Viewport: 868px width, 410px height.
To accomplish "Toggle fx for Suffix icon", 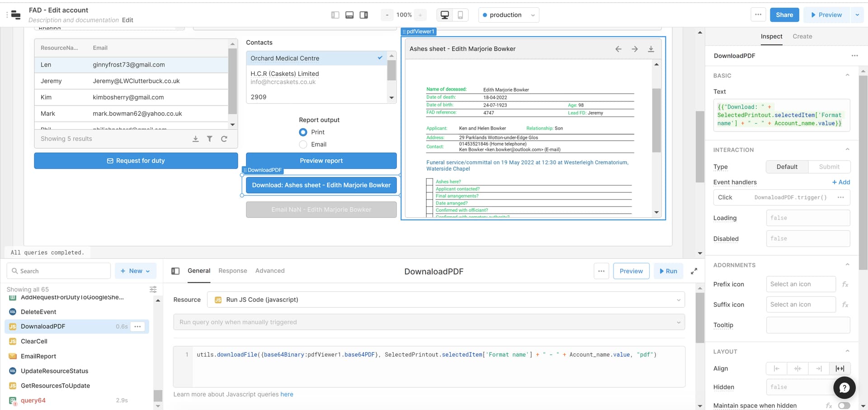I will pyautogui.click(x=845, y=305).
